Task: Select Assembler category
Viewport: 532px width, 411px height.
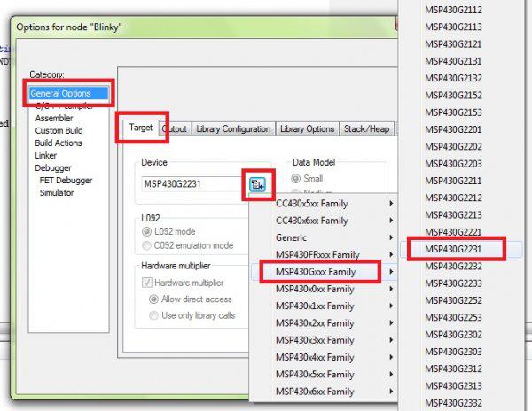Action: (x=54, y=119)
